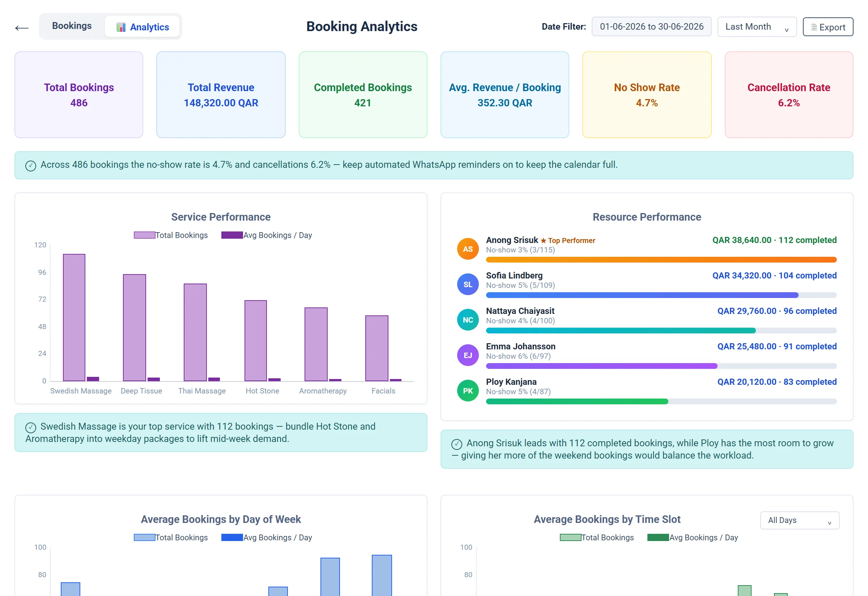Switch to the Analytics tab
The width and height of the screenshot is (868, 596).
[x=142, y=27]
